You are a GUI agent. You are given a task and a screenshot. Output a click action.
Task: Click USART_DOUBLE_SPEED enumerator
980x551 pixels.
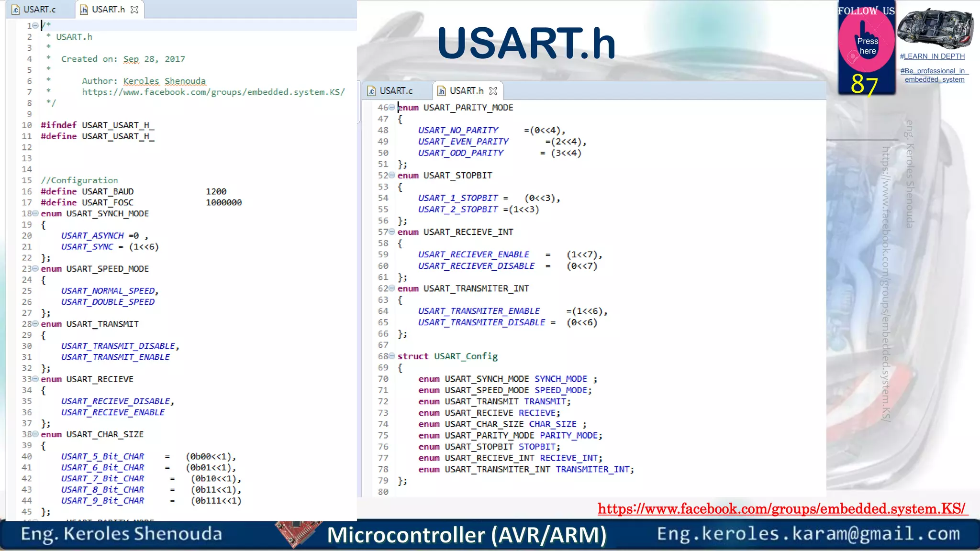coord(108,301)
